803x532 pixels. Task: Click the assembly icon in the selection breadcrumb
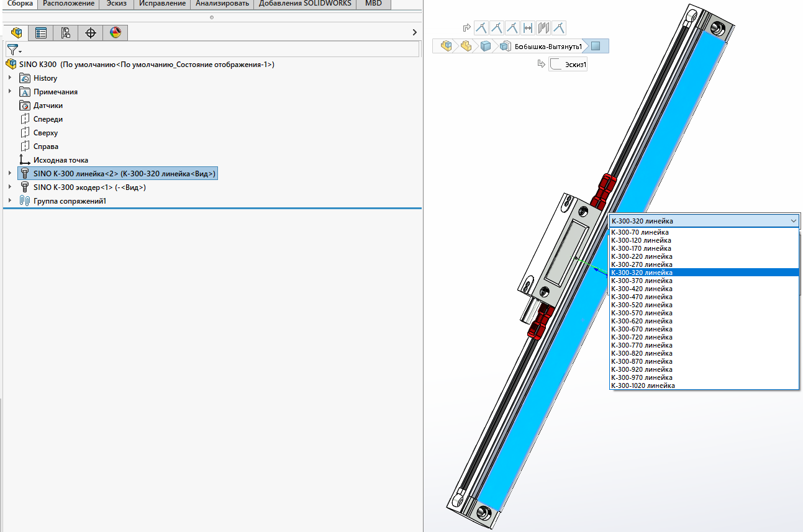pyautogui.click(x=446, y=46)
